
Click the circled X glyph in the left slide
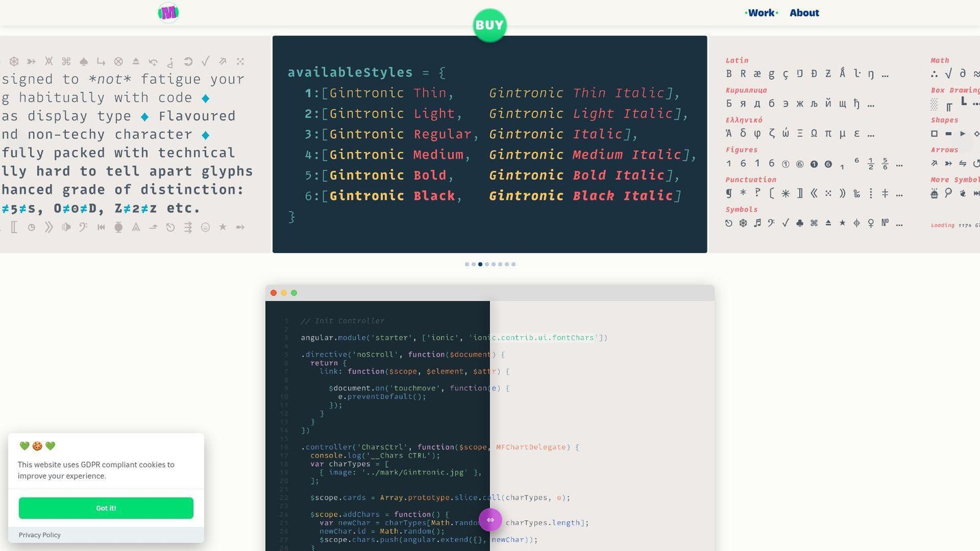point(118,61)
